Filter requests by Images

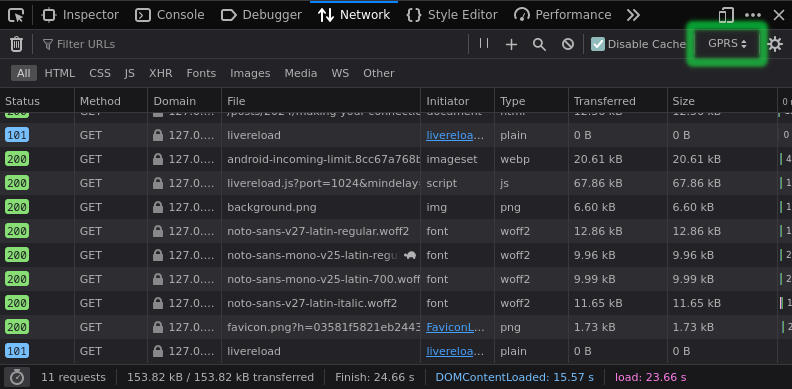pyautogui.click(x=250, y=73)
